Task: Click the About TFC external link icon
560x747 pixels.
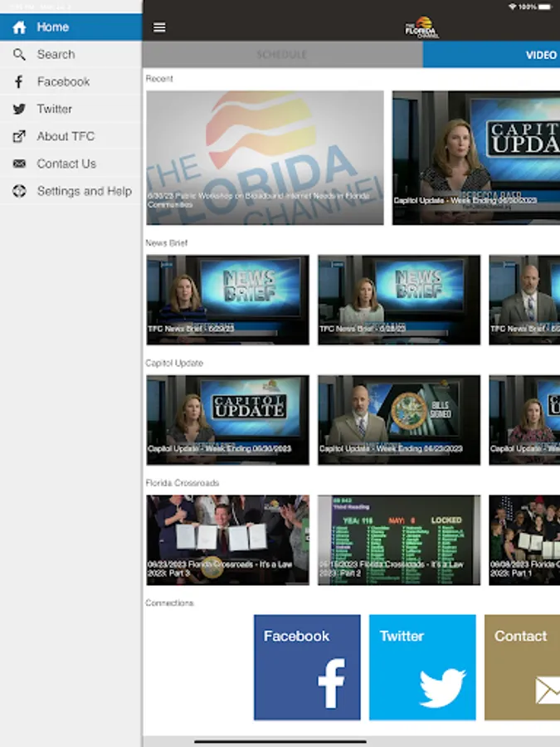Action: tap(19, 136)
